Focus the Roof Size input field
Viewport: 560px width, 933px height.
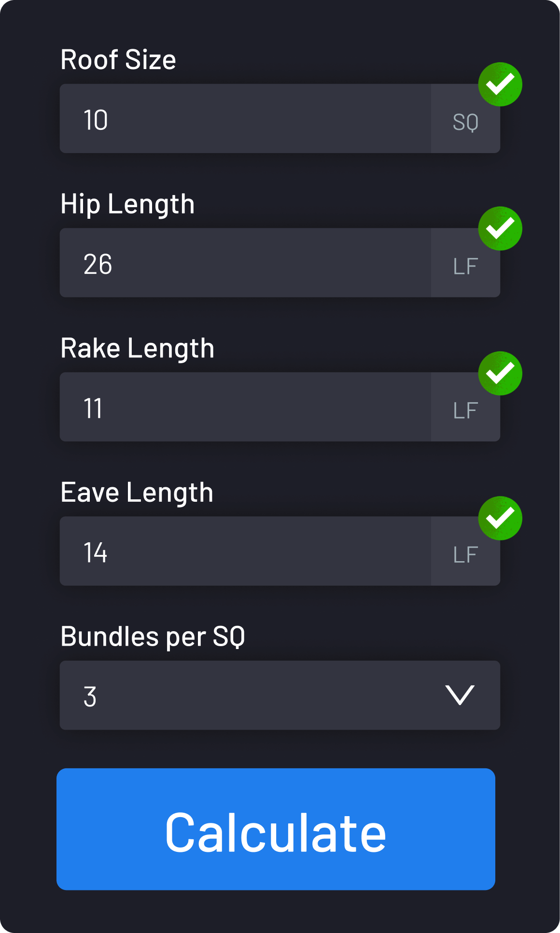coord(245,119)
